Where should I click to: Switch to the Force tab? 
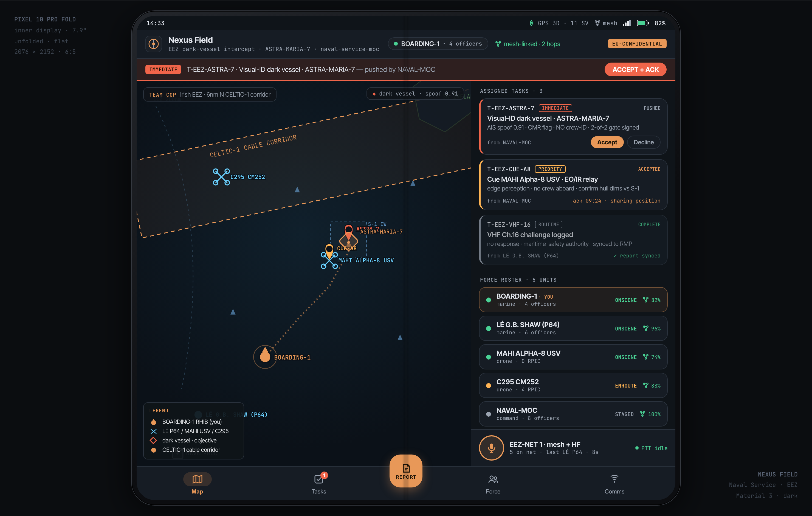point(493,484)
